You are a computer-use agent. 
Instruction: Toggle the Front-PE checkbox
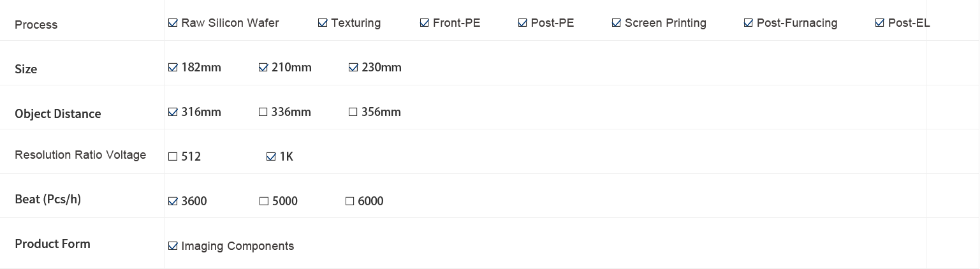point(425,23)
